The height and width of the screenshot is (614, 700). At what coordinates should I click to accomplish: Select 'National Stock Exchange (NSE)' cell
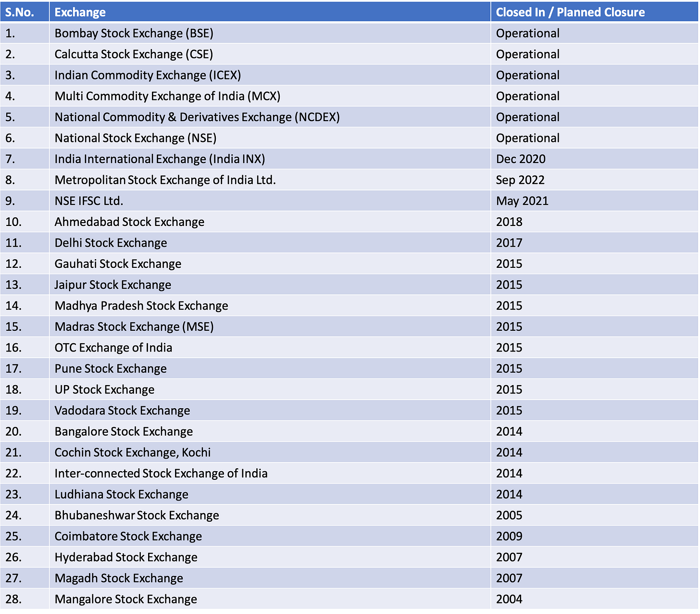270,138
